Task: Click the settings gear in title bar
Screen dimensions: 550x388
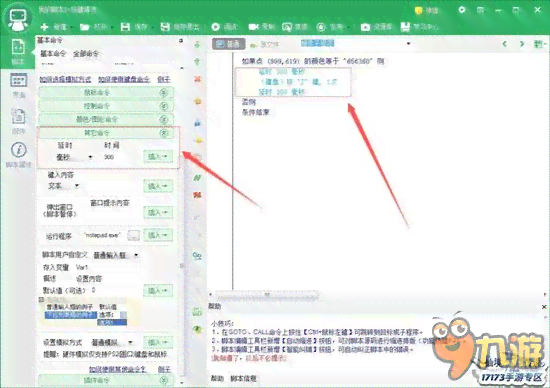Action: click(462, 10)
